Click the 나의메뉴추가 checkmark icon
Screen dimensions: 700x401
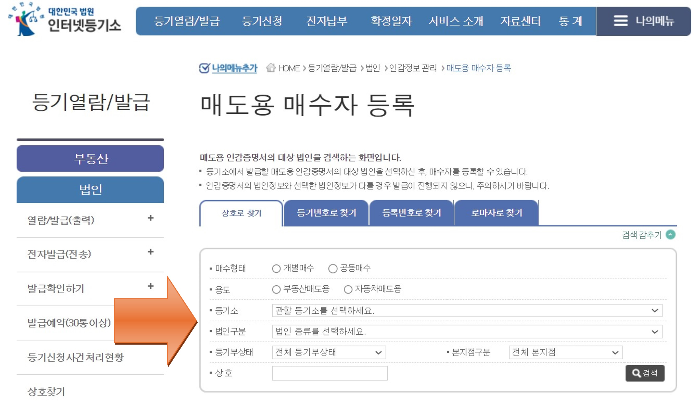click(204, 68)
